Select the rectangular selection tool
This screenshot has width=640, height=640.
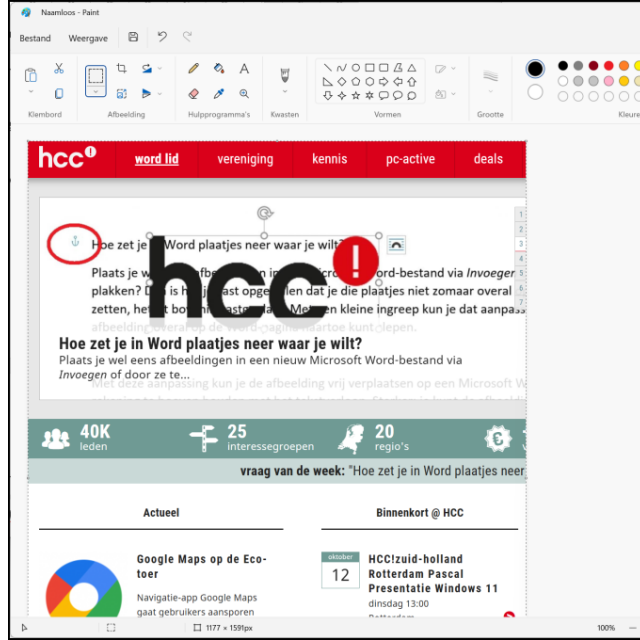96,76
